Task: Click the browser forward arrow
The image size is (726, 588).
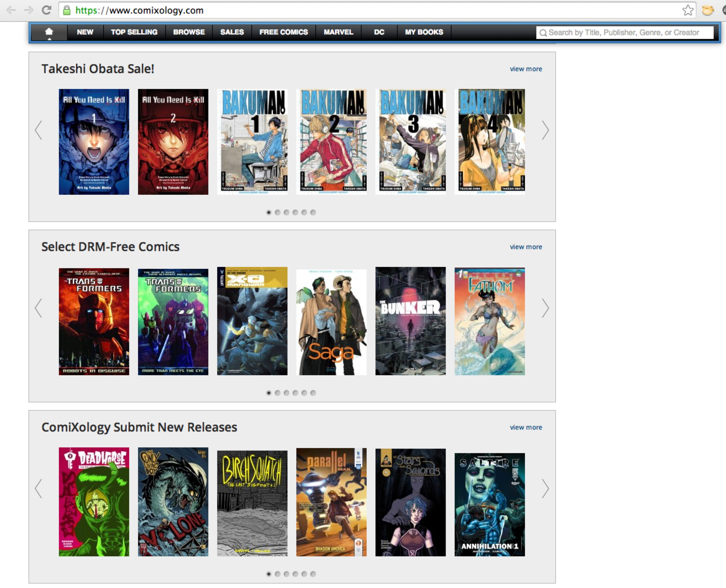Action: tap(29, 10)
